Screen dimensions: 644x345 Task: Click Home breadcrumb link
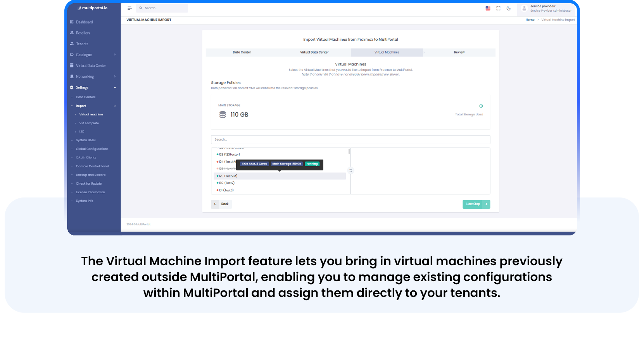(x=530, y=20)
